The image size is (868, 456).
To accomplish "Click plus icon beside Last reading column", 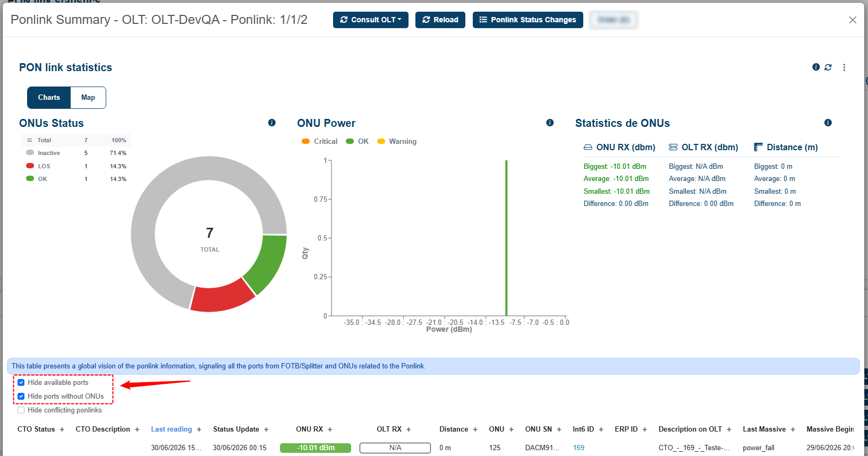I will point(199,429).
